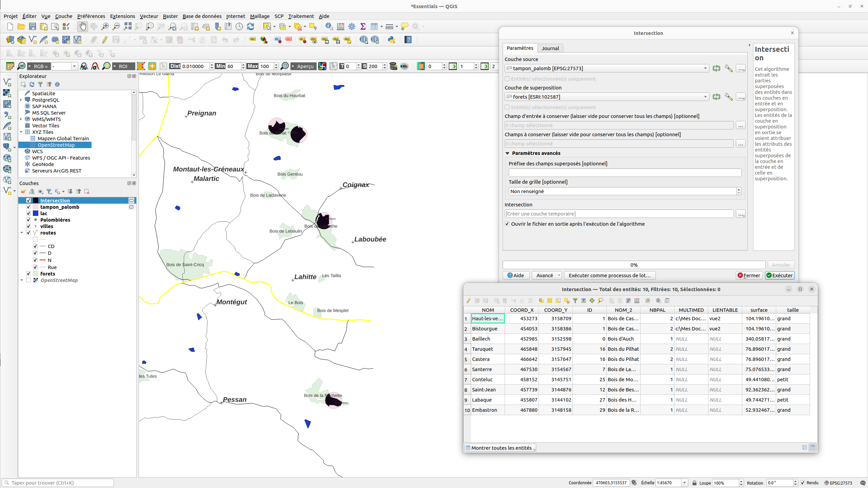Open the Processing Toolbox gear icon
Viewport: 868px width, 488px height.
coord(352,26)
